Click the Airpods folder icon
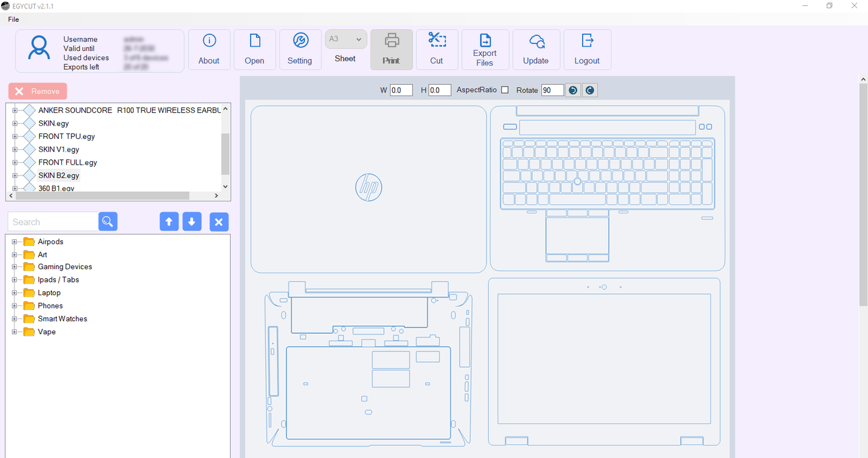Image resolution: width=868 pixels, height=458 pixels. (29, 242)
